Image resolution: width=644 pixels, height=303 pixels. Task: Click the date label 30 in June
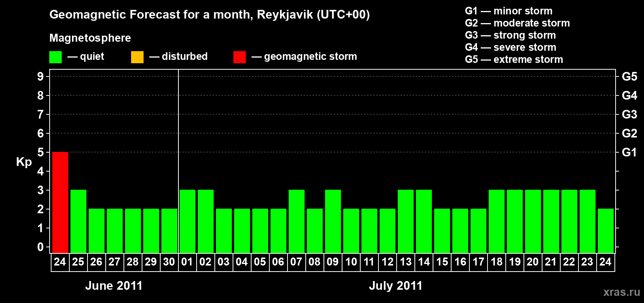[169, 262]
